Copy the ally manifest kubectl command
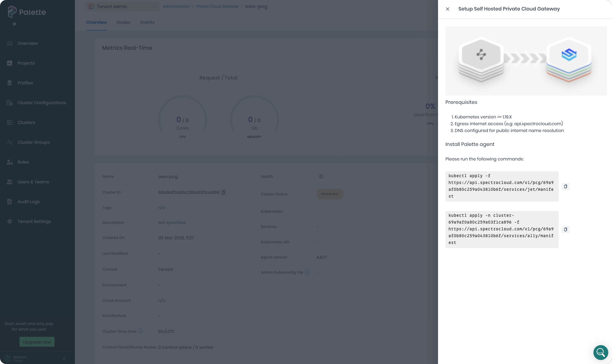This screenshot has width=612, height=364. tap(566, 229)
